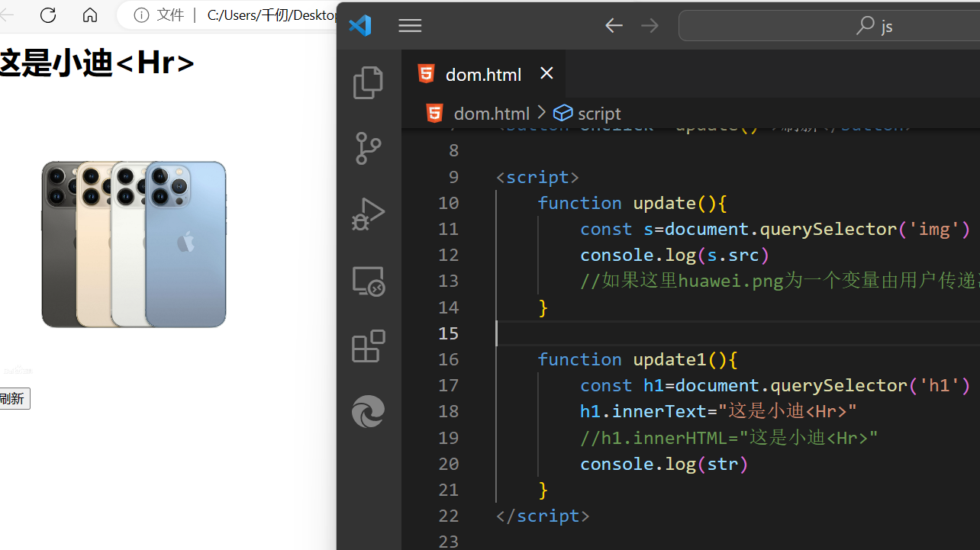Open the Explorer view in VS Code

tap(368, 82)
